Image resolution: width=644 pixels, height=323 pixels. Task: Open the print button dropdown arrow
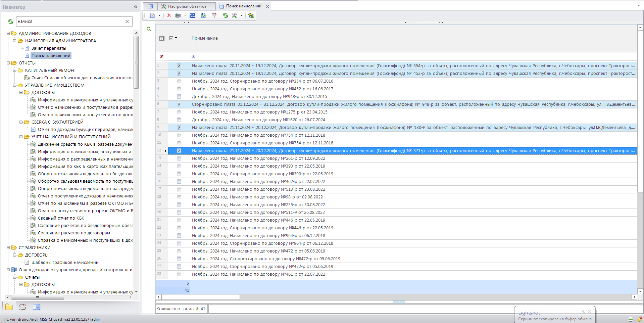185,15
